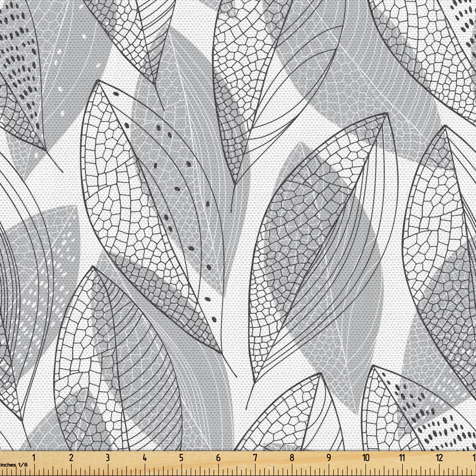Click the number 8 on the ruler
476x476 pixels.
click(x=292, y=457)
